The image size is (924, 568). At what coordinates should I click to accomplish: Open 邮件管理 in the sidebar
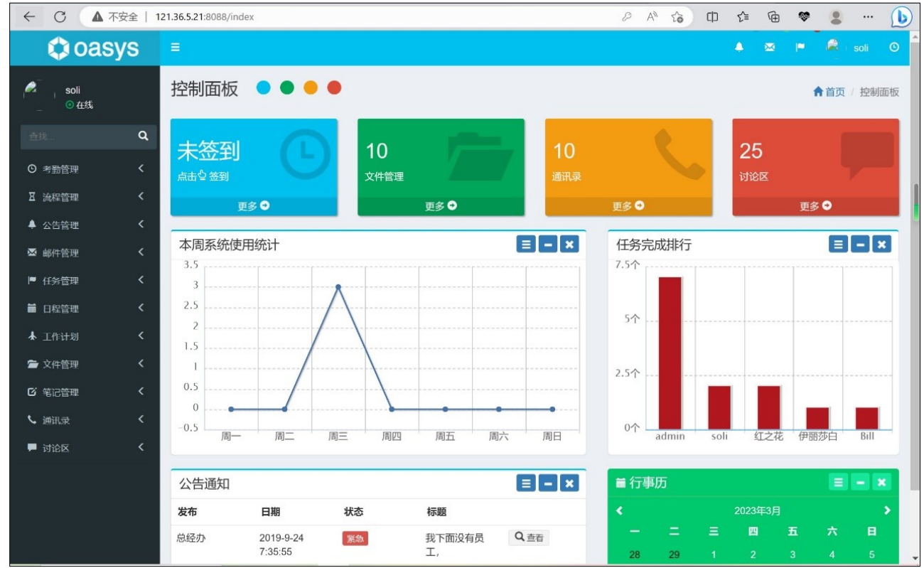(85, 252)
